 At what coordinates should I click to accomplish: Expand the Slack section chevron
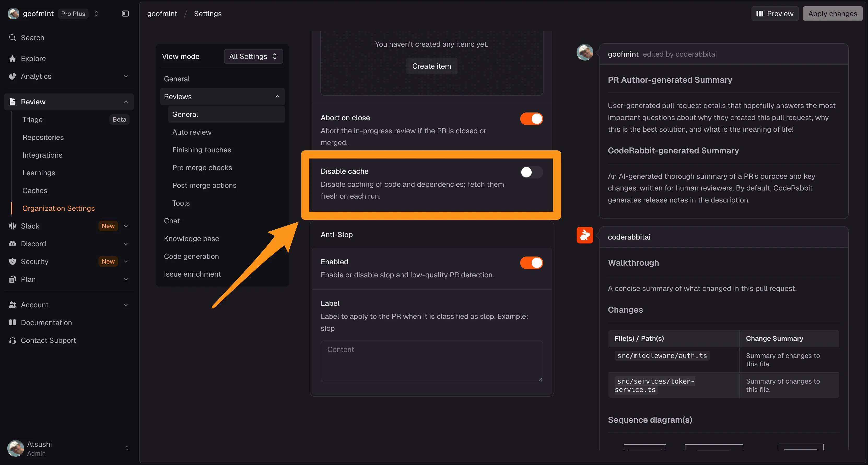(x=126, y=226)
